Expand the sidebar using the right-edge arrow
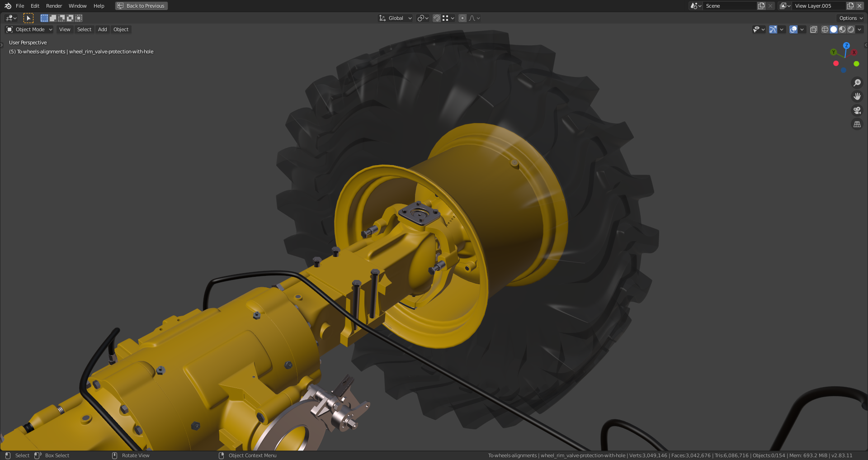868x460 pixels. (x=866, y=45)
